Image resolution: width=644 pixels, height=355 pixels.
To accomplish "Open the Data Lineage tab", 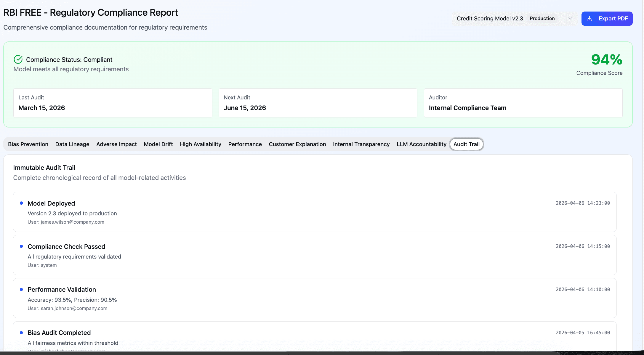I will (72, 144).
